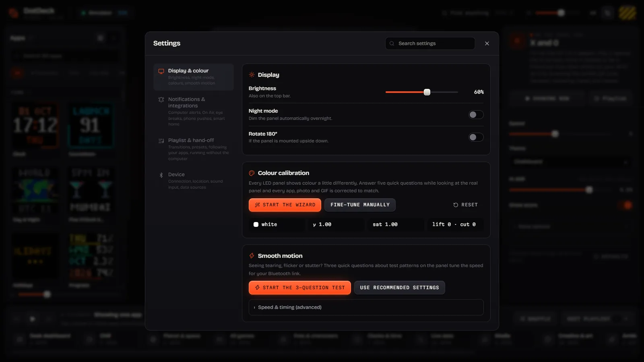644x362 pixels.
Task: Click the bolt icon on 3-question test button
Action: [257, 288]
